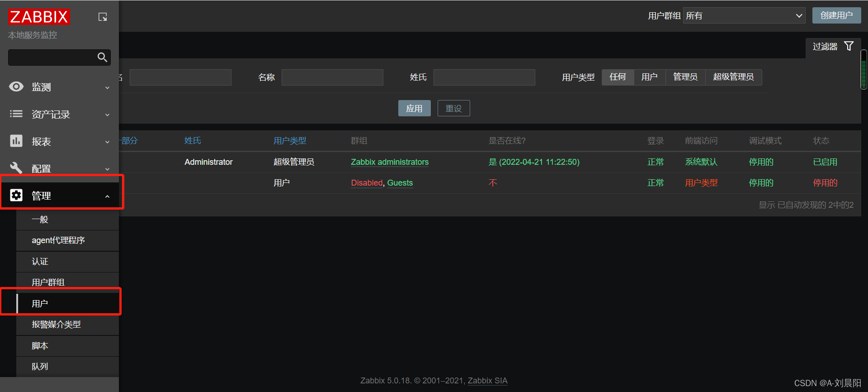Click the 显示 已自动发现的 2中的2 footer text
This screenshot has height=392, width=868.
806,205
